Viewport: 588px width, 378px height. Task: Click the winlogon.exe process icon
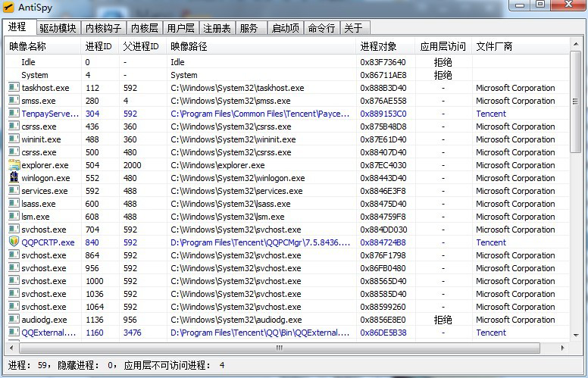tap(14, 178)
